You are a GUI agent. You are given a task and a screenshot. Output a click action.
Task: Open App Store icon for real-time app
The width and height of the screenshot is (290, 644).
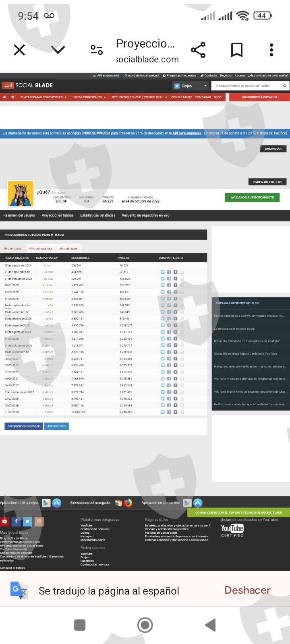tap(198, 503)
